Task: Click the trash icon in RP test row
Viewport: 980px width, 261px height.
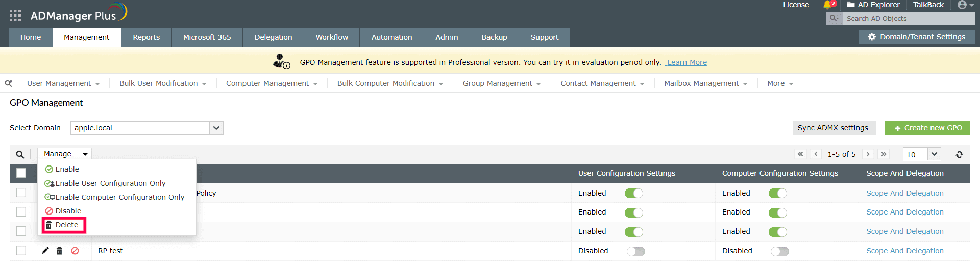Action: tap(60, 251)
